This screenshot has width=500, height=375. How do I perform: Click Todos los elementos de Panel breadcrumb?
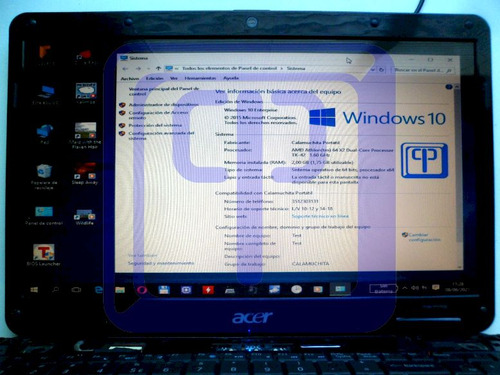click(229, 68)
